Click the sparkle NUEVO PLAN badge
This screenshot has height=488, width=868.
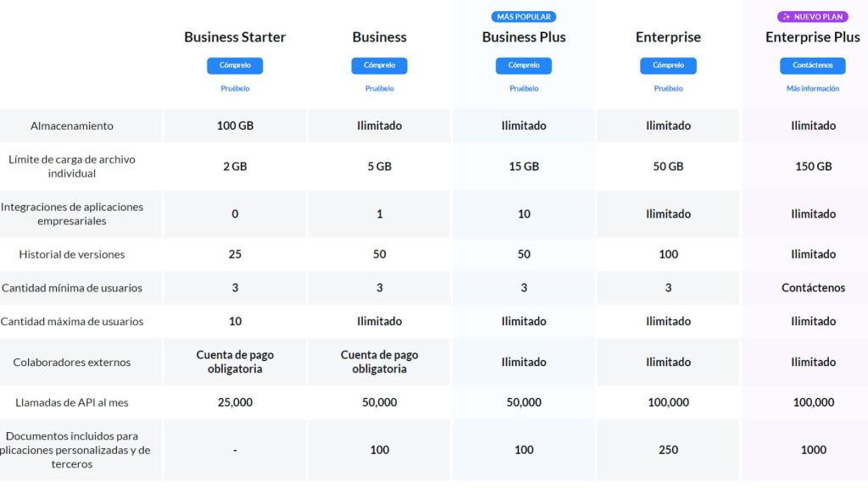(813, 16)
